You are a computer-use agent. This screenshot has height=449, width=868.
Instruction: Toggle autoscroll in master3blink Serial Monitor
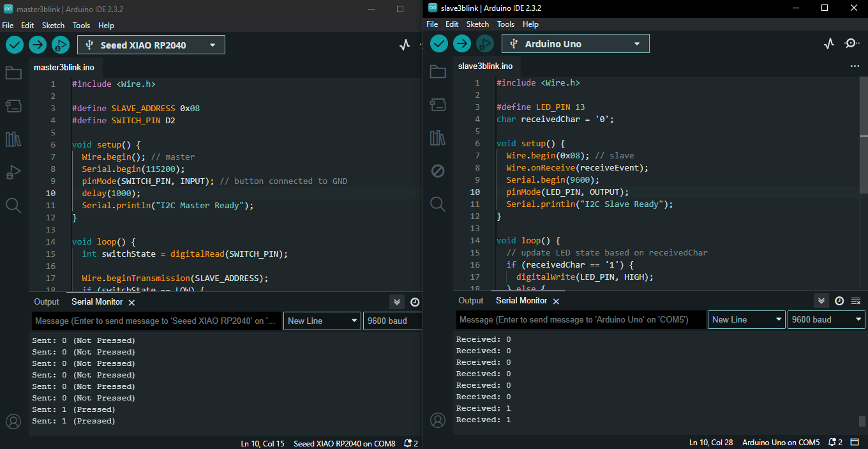(x=397, y=302)
